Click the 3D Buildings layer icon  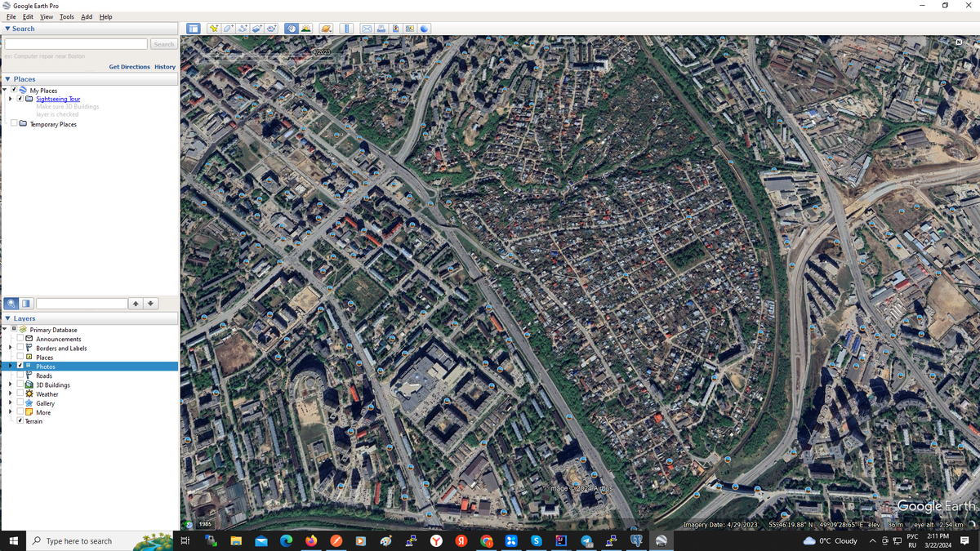click(29, 384)
